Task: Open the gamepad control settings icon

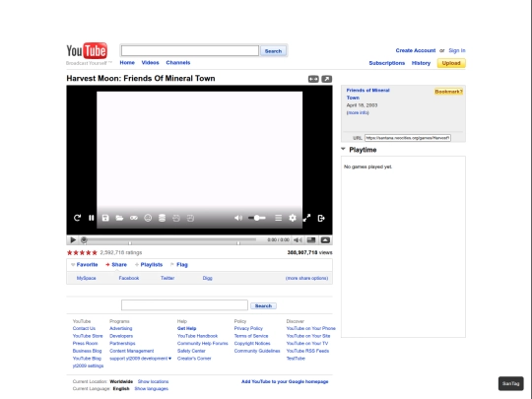Action: click(134, 218)
